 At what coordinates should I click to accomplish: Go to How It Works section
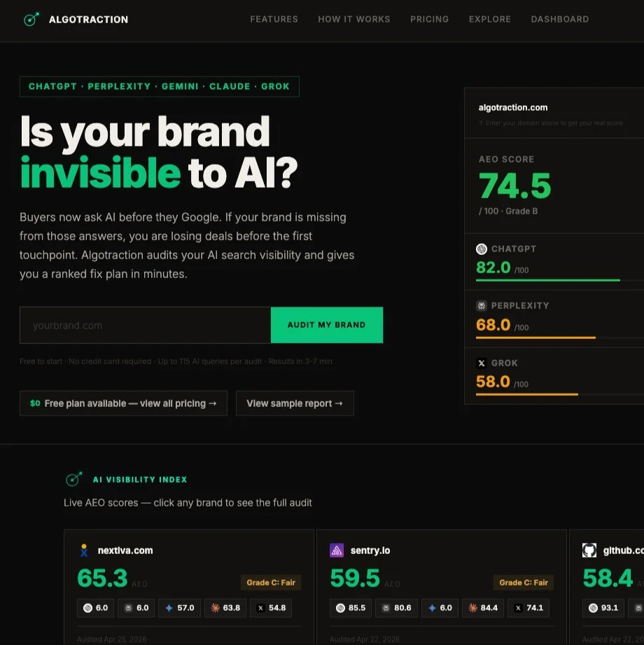pyautogui.click(x=354, y=19)
